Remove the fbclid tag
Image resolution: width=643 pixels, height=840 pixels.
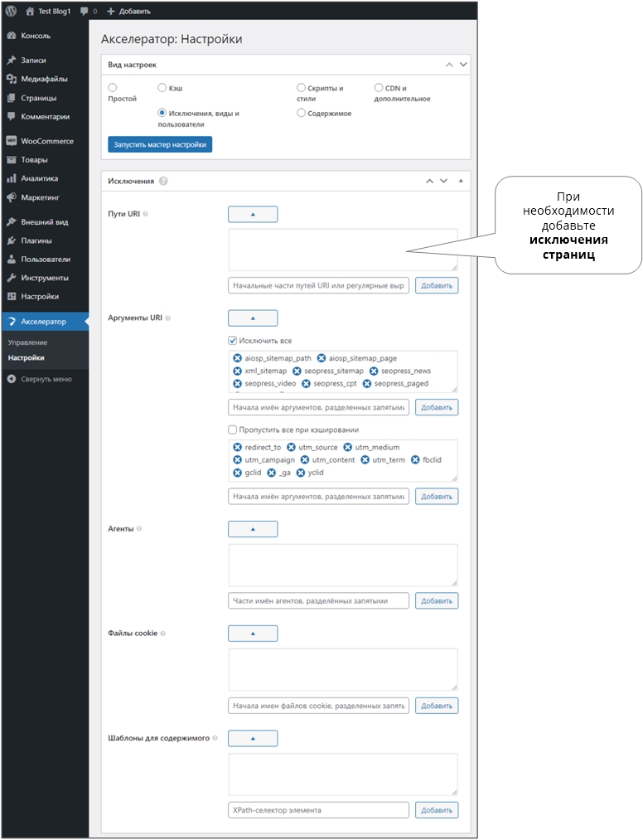[x=415, y=459]
